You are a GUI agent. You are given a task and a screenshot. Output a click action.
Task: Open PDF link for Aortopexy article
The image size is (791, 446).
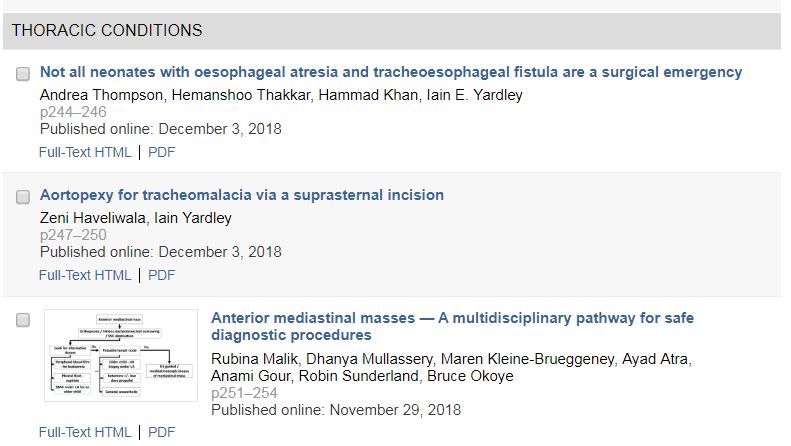pyautogui.click(x=161, y=275)
